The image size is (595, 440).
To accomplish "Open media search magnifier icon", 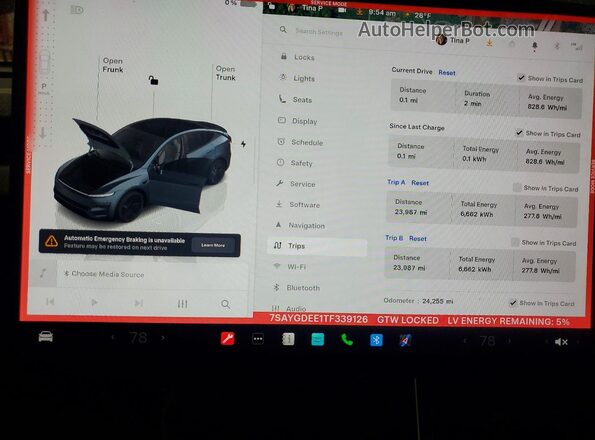I will [x=225, y=304].
